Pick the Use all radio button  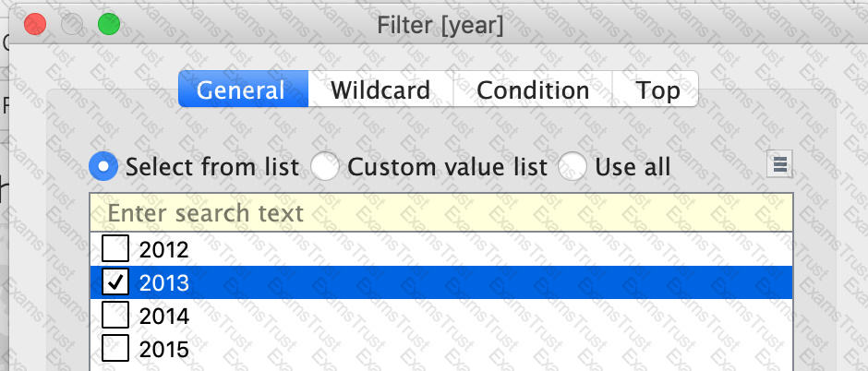pyautogui.click(x=572, y=166)
